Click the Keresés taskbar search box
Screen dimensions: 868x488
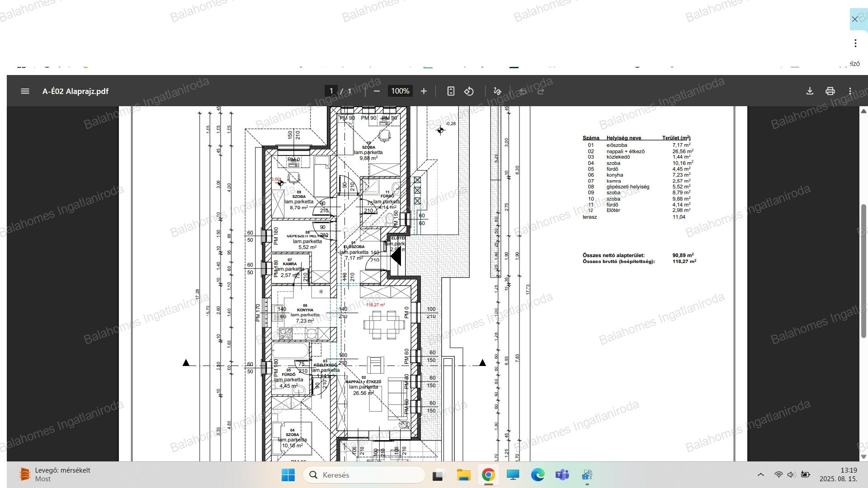coord(364,475)
